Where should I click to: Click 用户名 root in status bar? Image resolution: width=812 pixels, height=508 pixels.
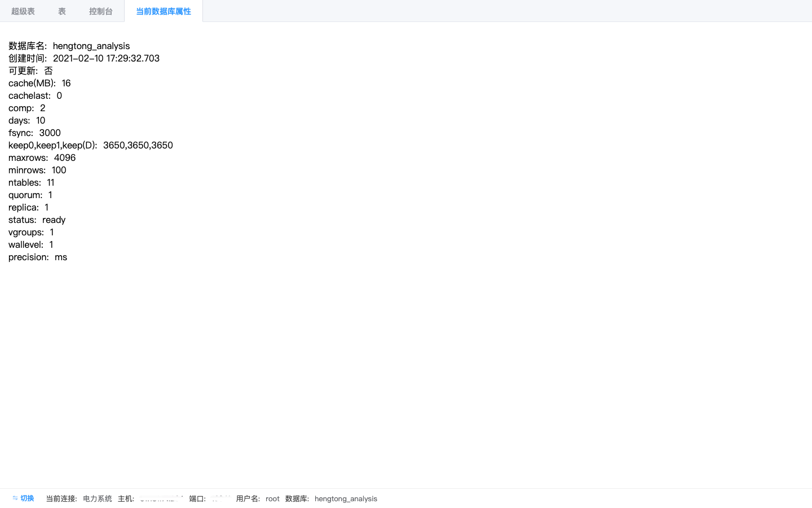click(258, 499)
